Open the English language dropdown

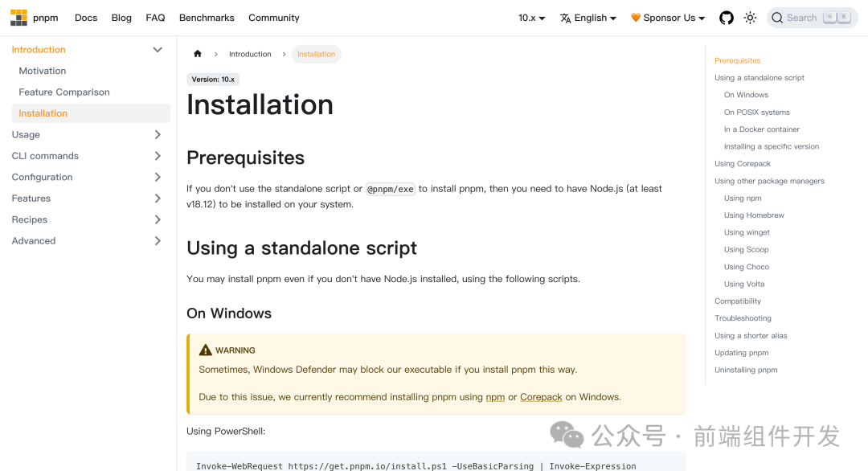click(588, 18)
